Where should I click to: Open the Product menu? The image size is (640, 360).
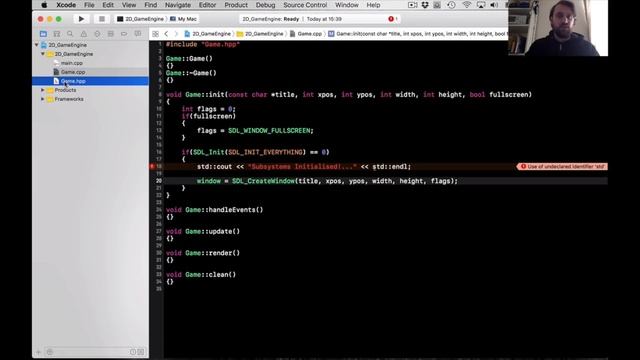click(x=236, y=5)
